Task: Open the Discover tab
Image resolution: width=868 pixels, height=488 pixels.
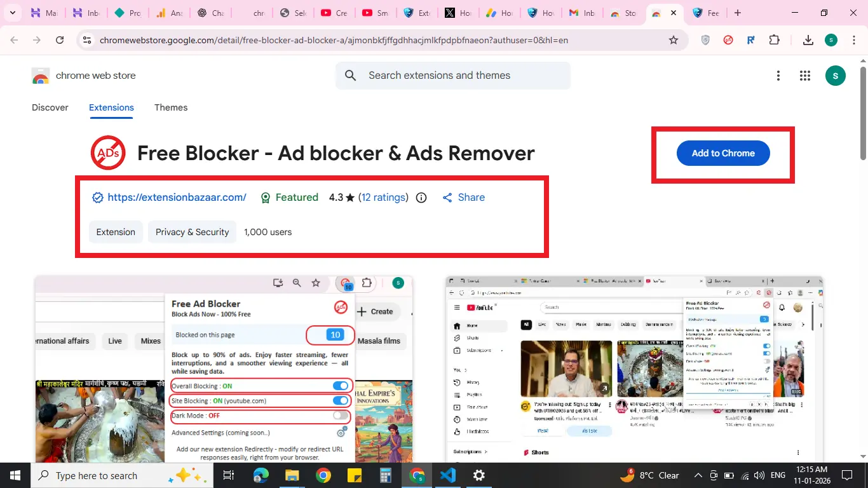Action: click(50, 107)
